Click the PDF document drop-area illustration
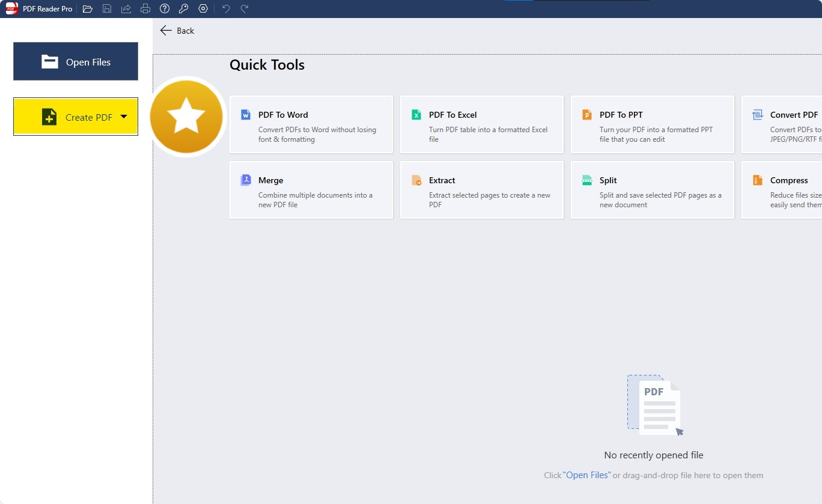The image size is (822, 504). [x=655, y=405]
